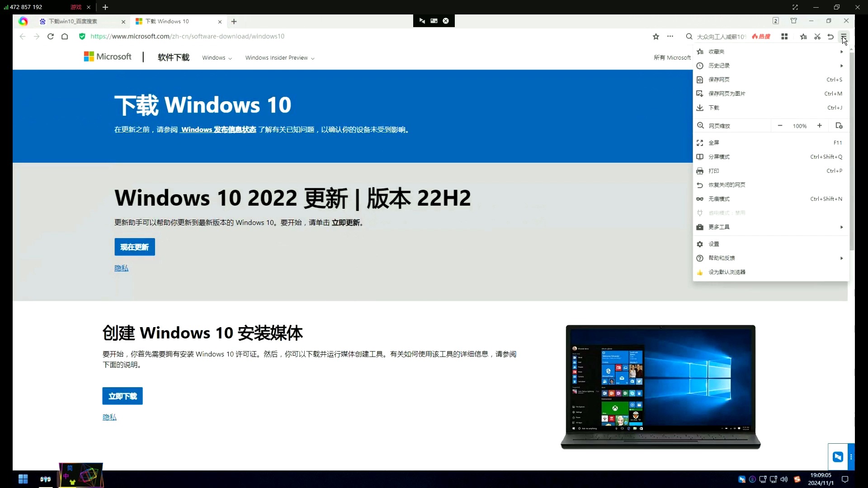Open 设置 from the browser menu
Image resolution: width=868 pixels, height=488 pixels.
point(771,244)
